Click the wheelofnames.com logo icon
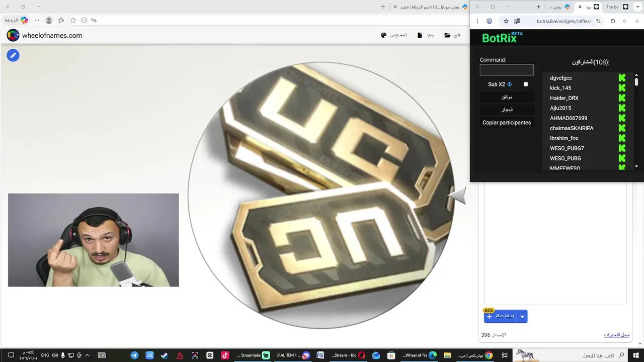This screenshot has height=362, width=644. pyautogui.click(x=13, y=35)
